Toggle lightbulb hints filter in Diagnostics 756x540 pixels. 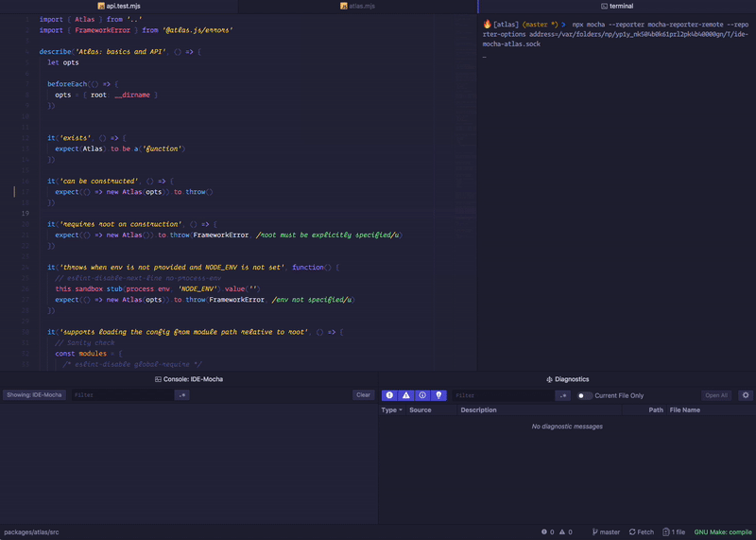pyautogui.click(x=438, y=395)
